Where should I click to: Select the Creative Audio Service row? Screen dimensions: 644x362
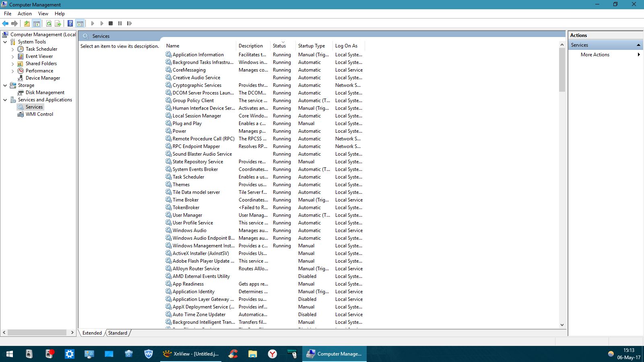pyautogui.click(x=264, y=78)
